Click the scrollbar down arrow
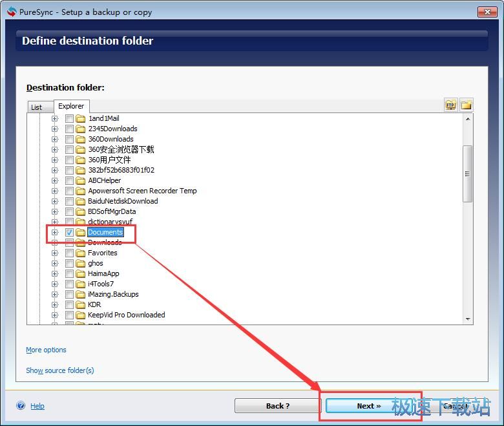 [x=468, y=319]
